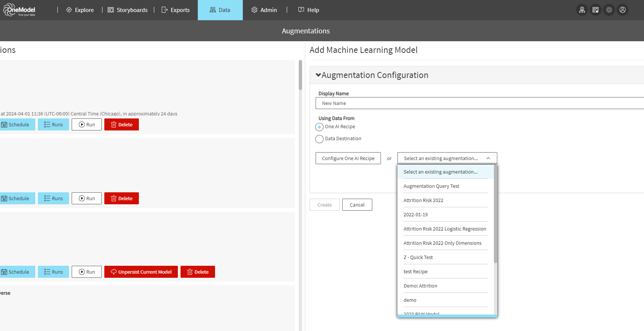Click Unpersist Current Model button
The image size is (644, 331).
(x=141, y=272)
